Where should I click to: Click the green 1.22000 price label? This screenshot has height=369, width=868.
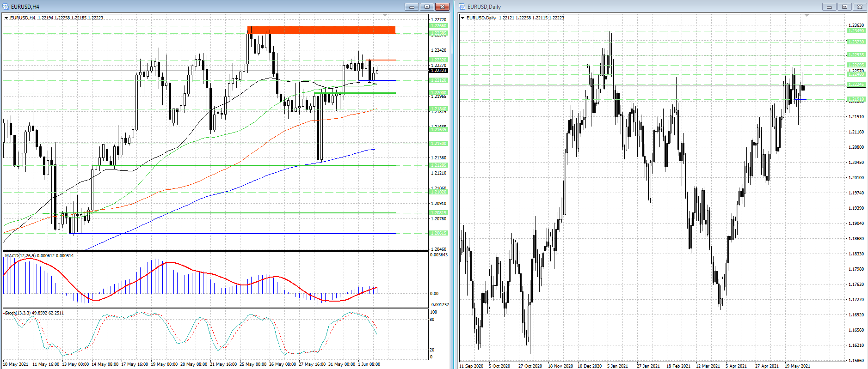(x=438, y=93)
